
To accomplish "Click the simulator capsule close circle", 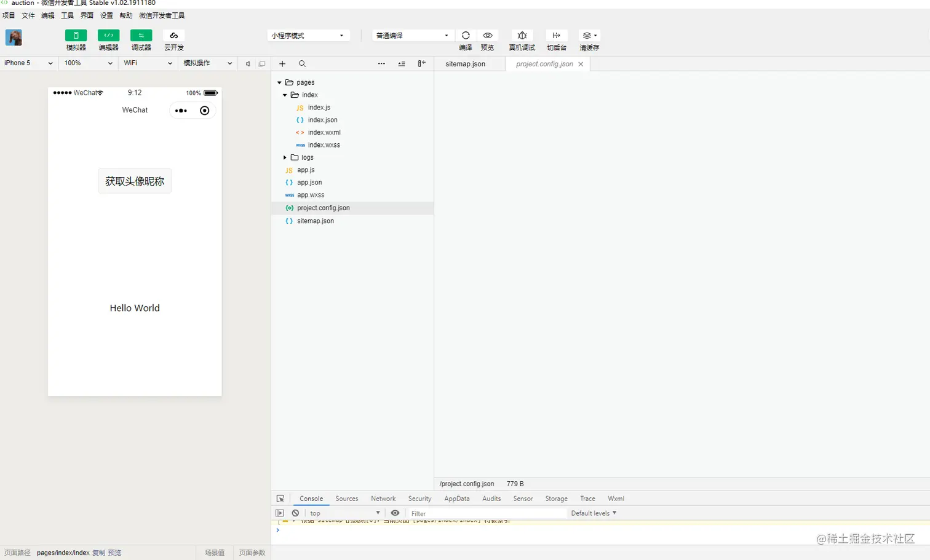I will coord(205,111).
